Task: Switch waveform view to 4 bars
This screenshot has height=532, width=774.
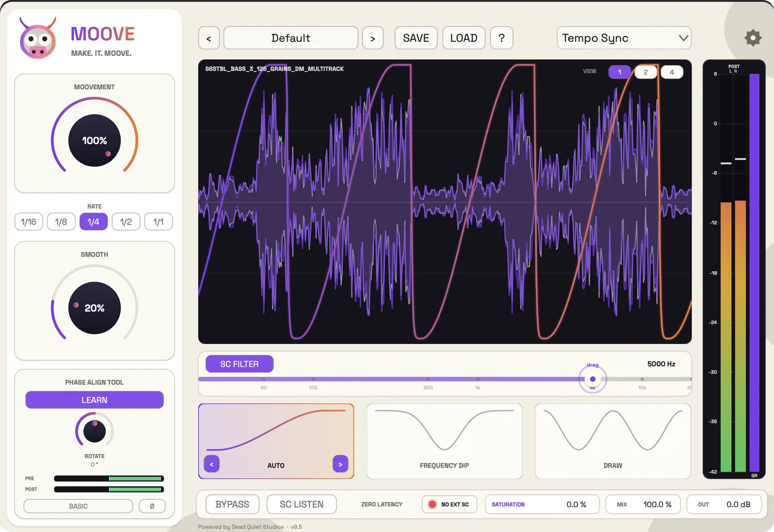Action: pos(672,72)
